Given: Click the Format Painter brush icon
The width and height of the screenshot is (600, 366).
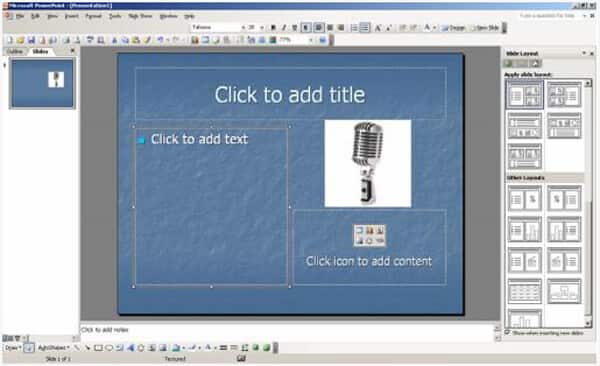Looking at the screenshot, I should click(147, 40).
